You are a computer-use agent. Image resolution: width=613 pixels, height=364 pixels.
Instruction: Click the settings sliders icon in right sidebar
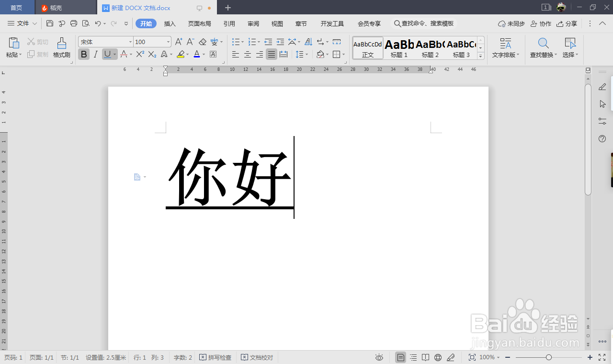602,121
